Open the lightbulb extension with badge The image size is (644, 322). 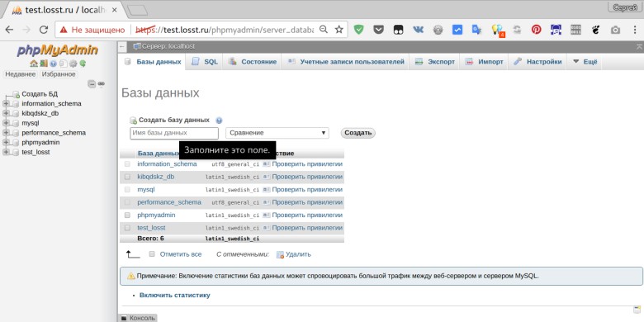pos(497,30)
